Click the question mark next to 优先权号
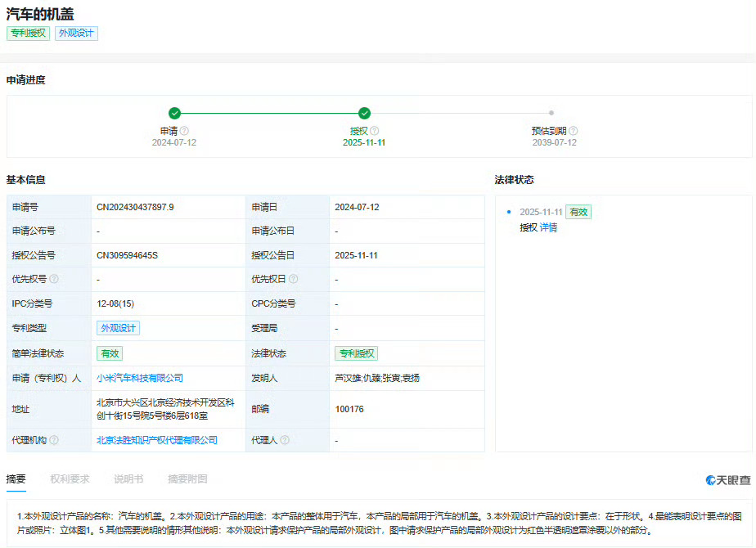Image resolution: width=756 pixels, height=548 pixels. 53,279
